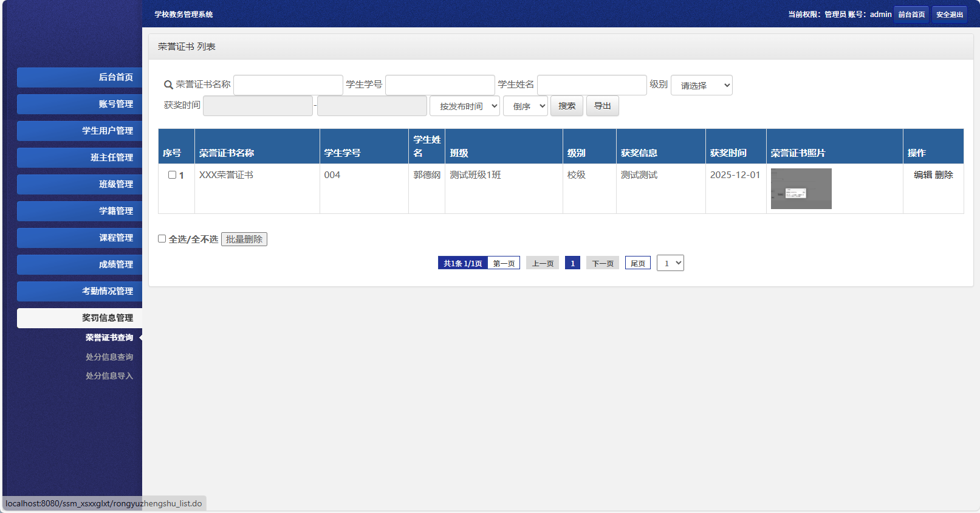The width and height of the screenshot is (980, 513).
Task: Open 班主任管理 menu
Action: pos(80,157)
